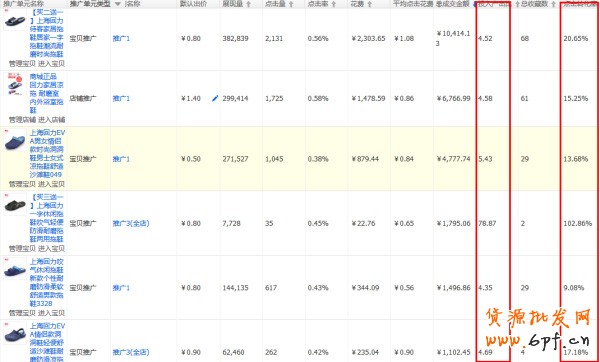
Task: Select the ¥0.80 bid in 382,839 row
Action: [191, 39]
